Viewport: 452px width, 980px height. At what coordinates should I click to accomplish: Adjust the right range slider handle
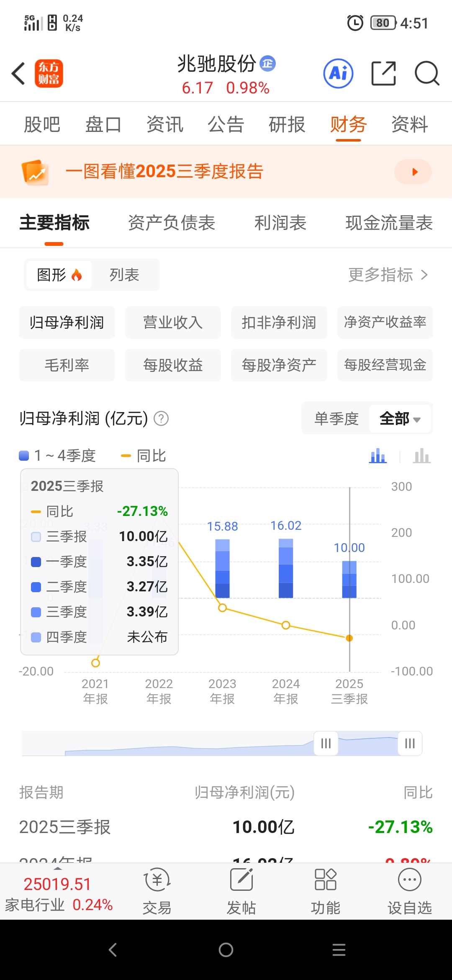click(410, 743)
